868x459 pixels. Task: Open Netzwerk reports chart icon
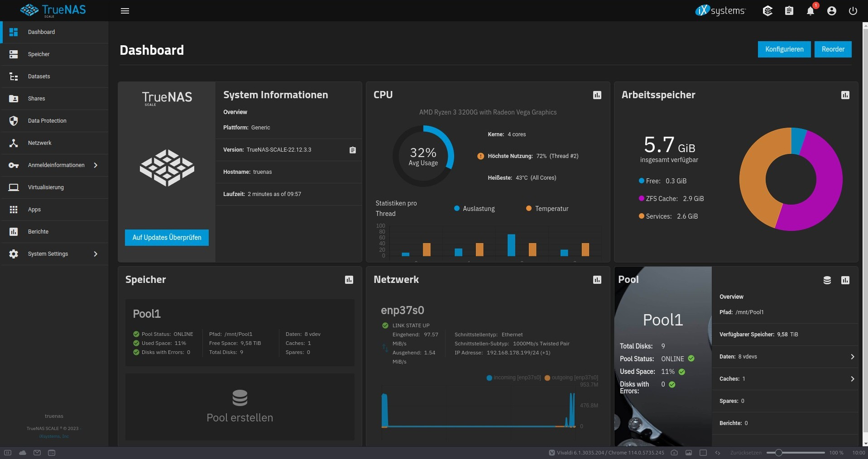(597, 280)
